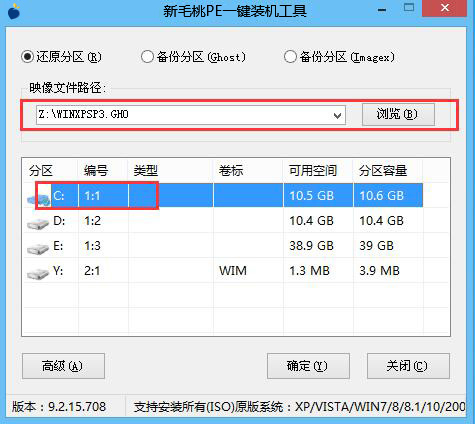Open advanced options with 高级(A)
The image size is (475, 424).
(63, 366)
